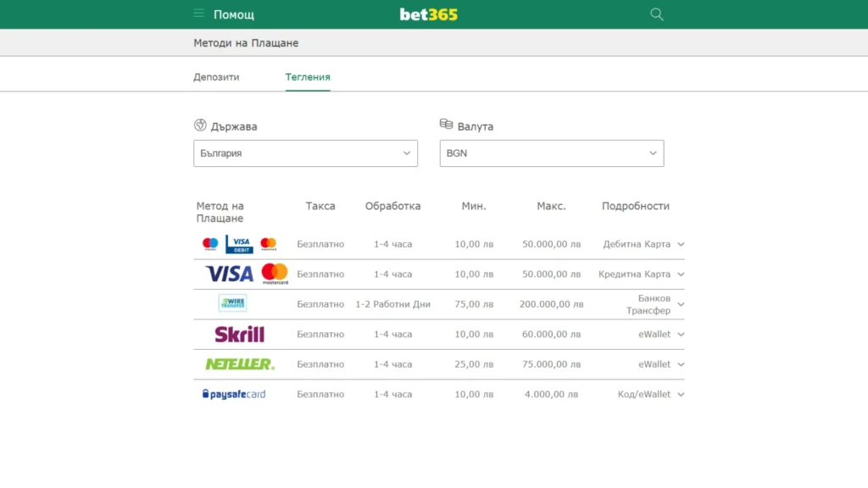
Task: Click the Обработка column header
Action: pyautogui.click(x=392, y=206)
